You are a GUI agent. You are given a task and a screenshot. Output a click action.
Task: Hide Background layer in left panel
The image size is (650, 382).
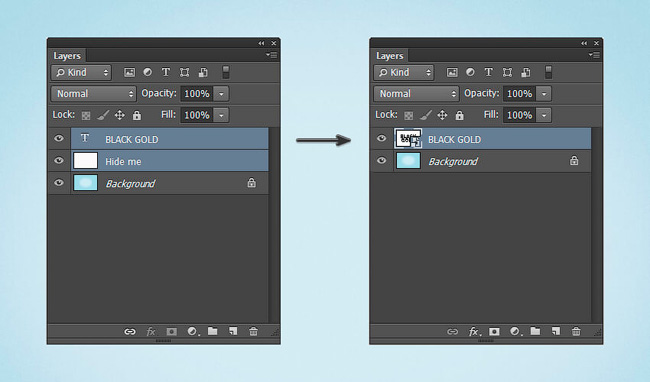59,182
